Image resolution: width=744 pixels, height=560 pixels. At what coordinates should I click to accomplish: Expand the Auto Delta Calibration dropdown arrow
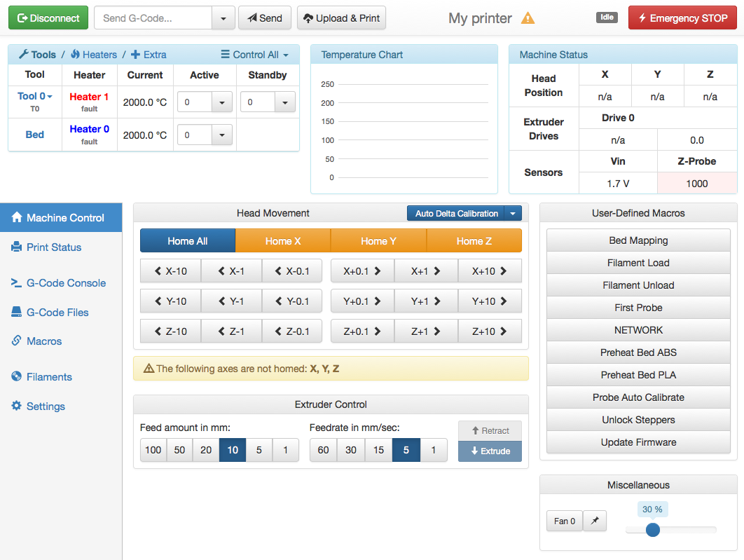[514, 214]
